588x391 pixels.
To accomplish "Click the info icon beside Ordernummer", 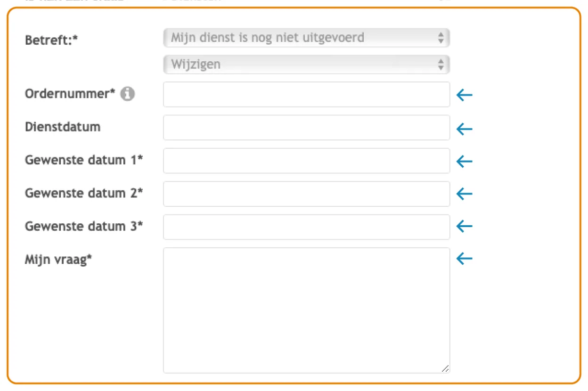I will 127,94.
